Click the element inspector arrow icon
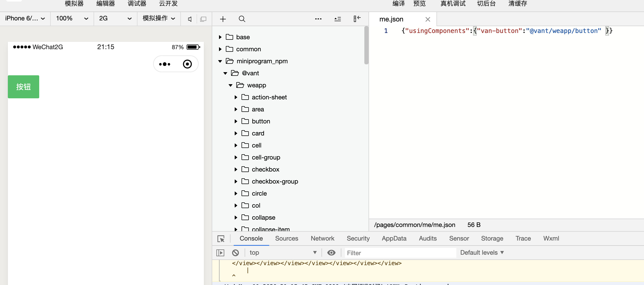Image resolution: width=644 pixels, height=285 pixels. coord(221,238)
